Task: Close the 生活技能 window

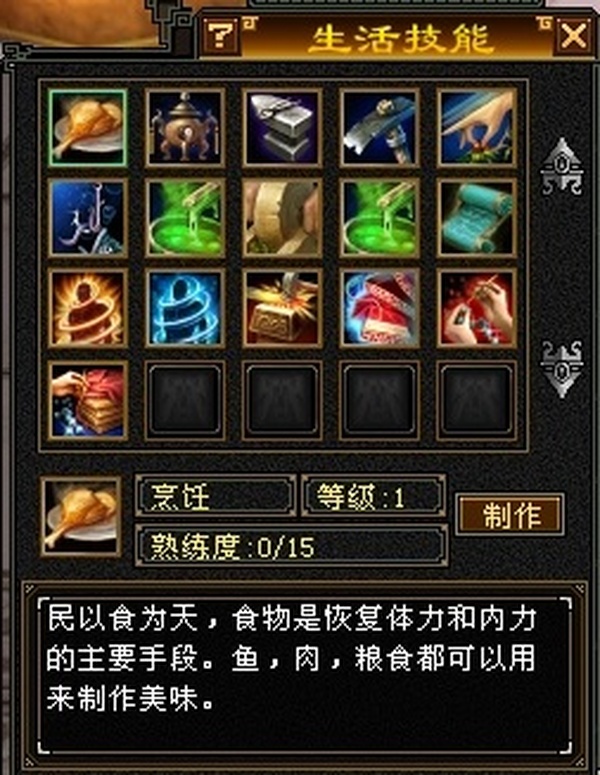Action: tap(574, 36)
